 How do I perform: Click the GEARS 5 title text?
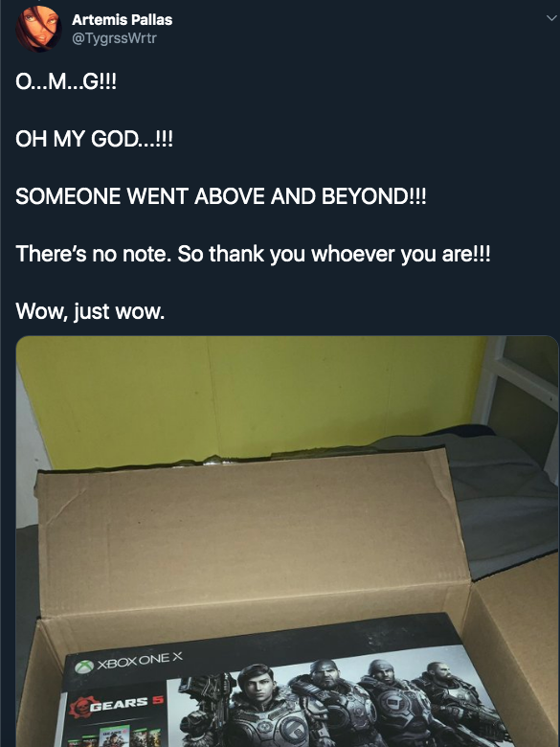pos(126,702)
